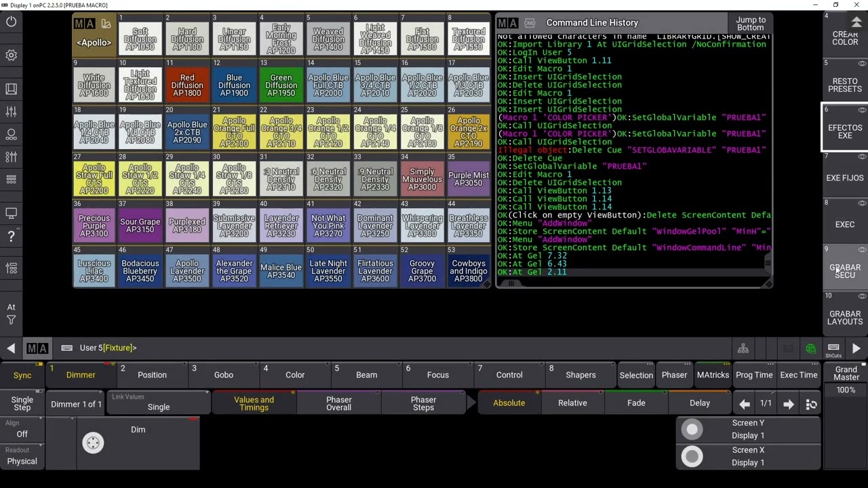Select the Position feature group tab
This screenshot has height=488, width=868.
(152, 375)
